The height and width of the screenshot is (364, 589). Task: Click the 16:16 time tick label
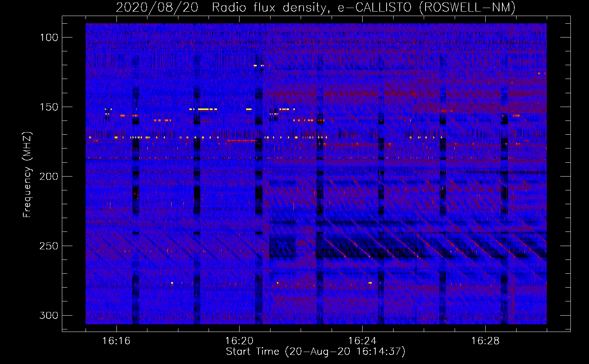coord(116,341)
